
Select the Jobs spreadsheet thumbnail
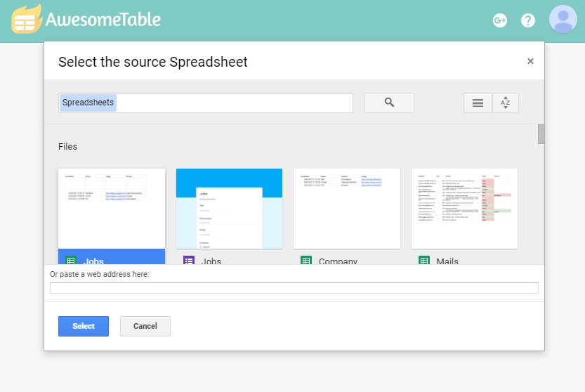coord(112,209)
